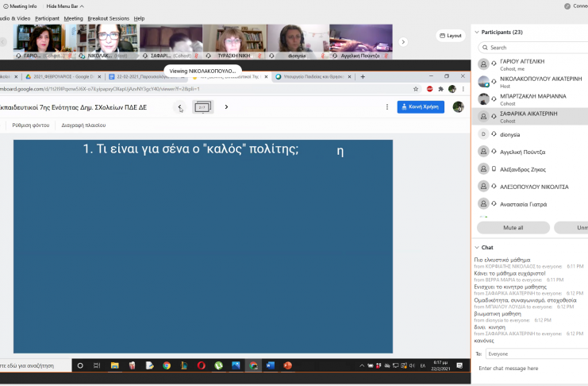This screenshot has height=386, width=588.
Task: Open the Breakout Sessions menu
Action: tap(108, 18)
